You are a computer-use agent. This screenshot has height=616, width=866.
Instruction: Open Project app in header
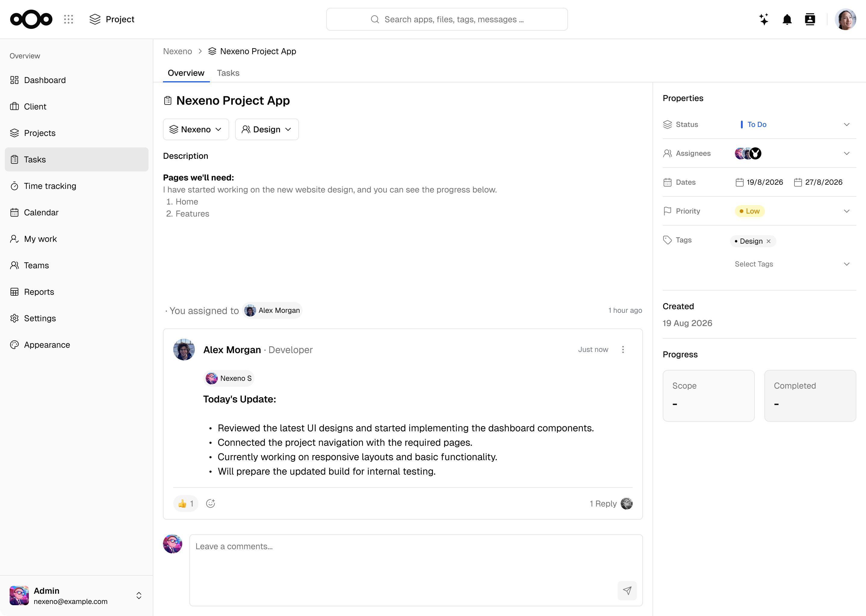(112, 19)
